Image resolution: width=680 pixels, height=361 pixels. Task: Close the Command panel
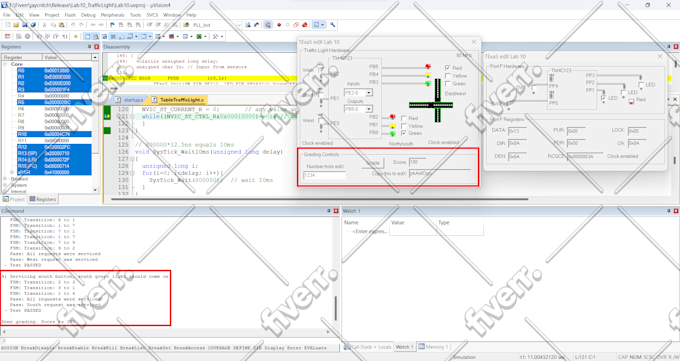coord(336,211)
